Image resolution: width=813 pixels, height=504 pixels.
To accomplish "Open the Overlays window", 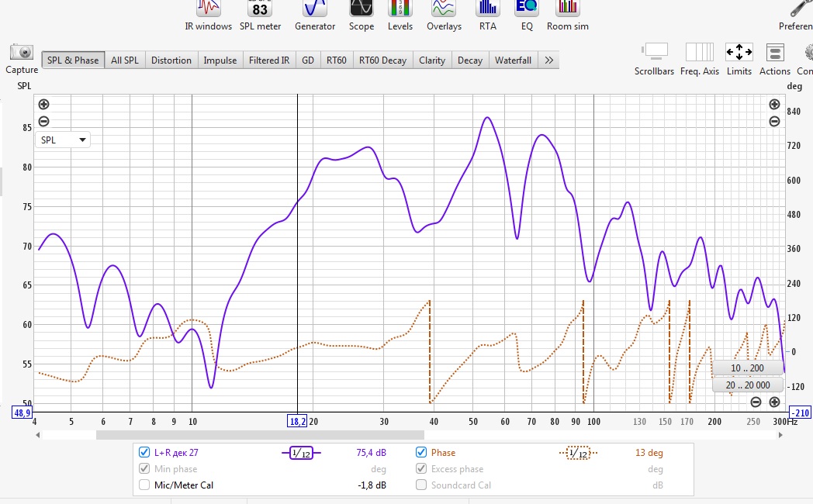I will tap(444, 16).
